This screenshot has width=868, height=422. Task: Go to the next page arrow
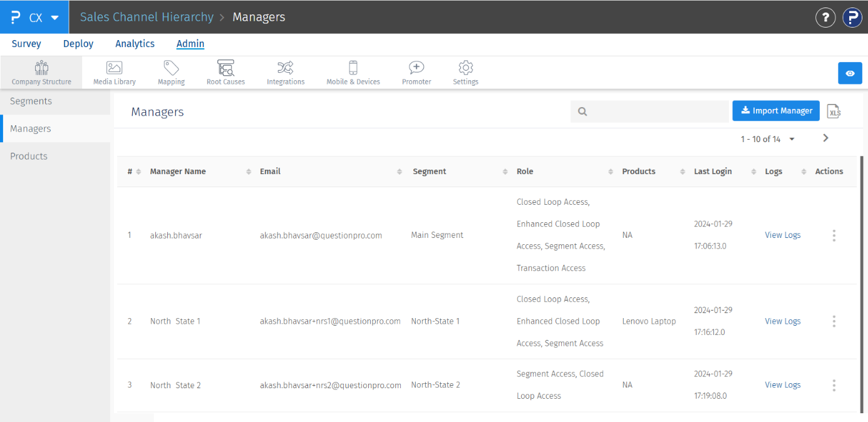[x=825, y=138]
